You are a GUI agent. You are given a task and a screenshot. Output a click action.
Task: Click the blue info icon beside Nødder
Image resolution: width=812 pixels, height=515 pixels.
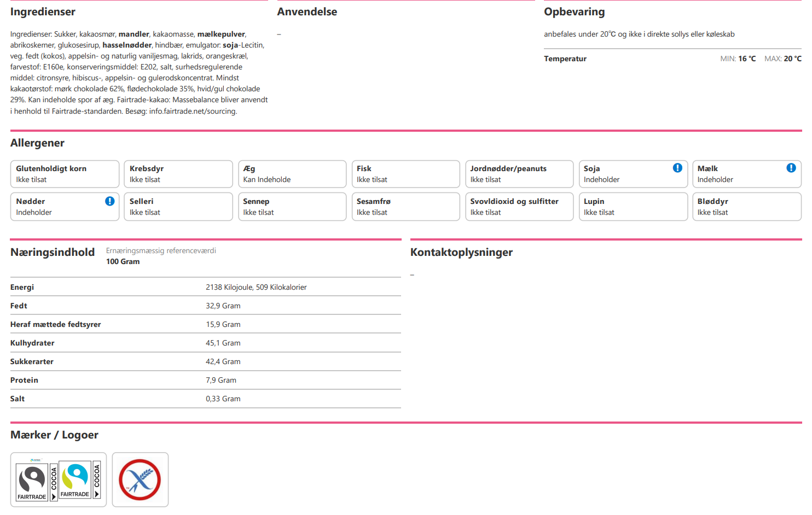click(110, 201)
